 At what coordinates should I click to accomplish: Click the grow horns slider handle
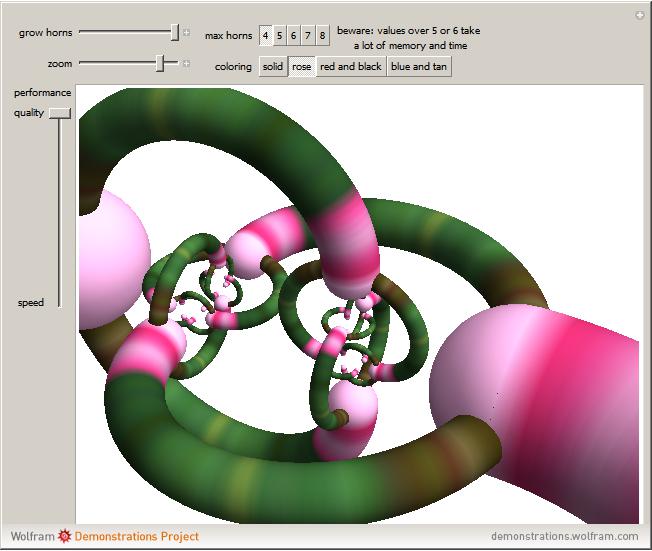click(x=174, y=33)
